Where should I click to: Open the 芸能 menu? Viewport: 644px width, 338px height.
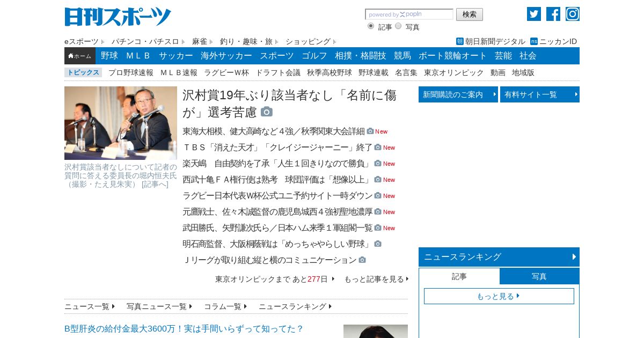[503, 56]
